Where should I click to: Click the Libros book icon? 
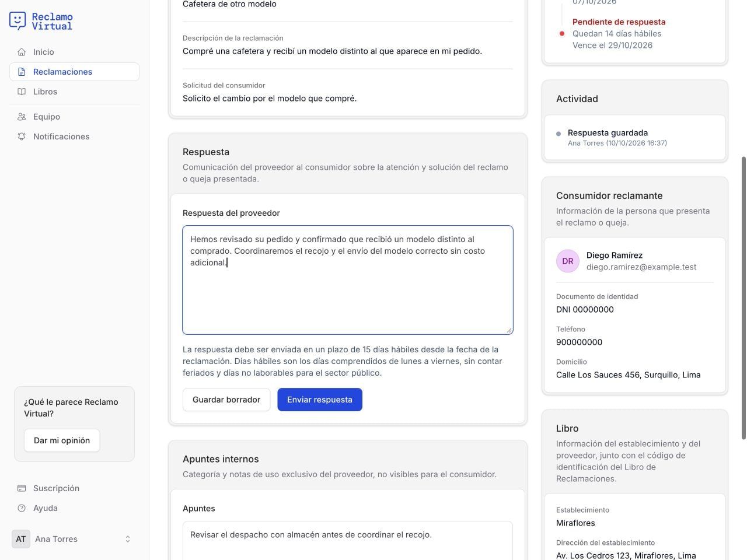click(x=22, y=92)
